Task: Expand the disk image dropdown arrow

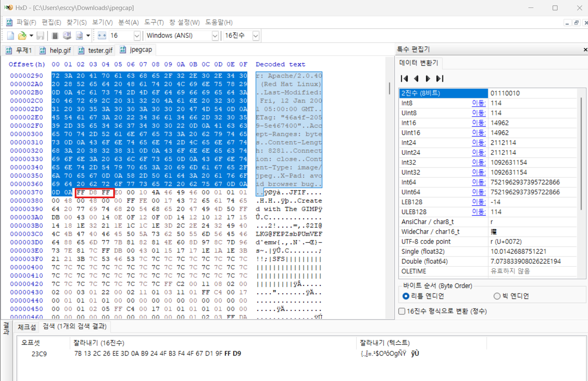Action: 88,36
